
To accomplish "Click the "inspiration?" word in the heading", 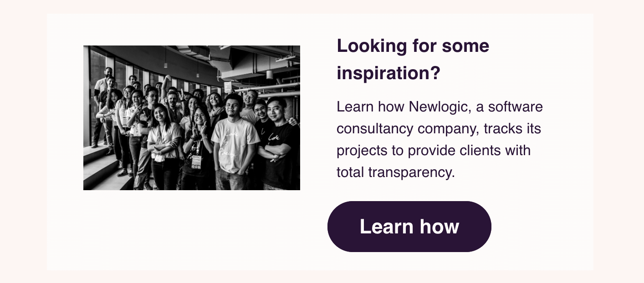I will point(388,73).
